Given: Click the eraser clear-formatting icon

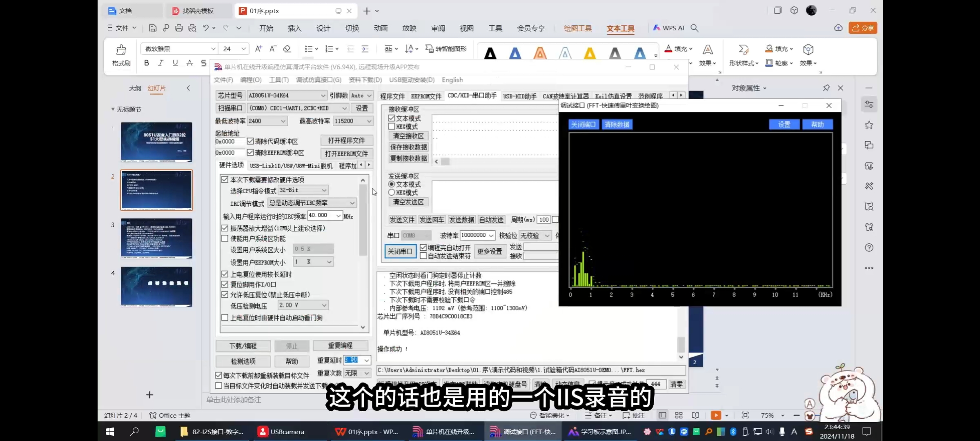Looking at the screenshot, I should (287, 49).
